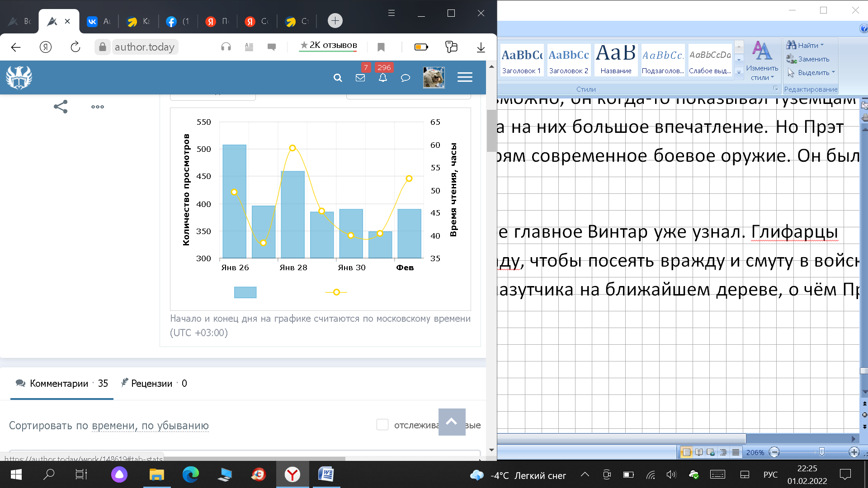Toggle the отслеживать checkbox in comments
This screenshot has width=868, height=488.
click(382, 425)
